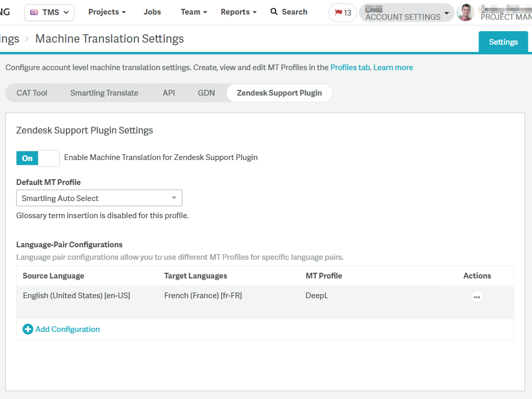Image resolution: width=532 pixels, height=399 pixels.
Task: Open the actions ellipsis for the English-French row
Action: [x=476, y=296]
